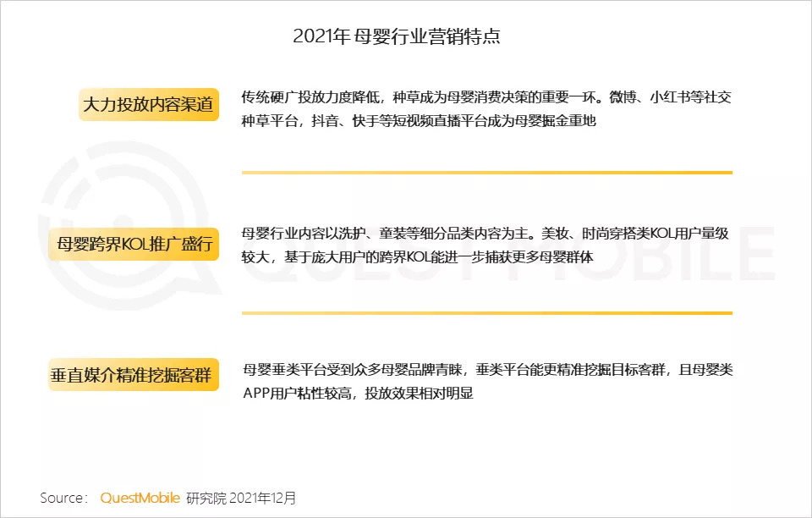Click the second yellow divider line
This screenshot has height=518, width=812.
pos(486,312)
